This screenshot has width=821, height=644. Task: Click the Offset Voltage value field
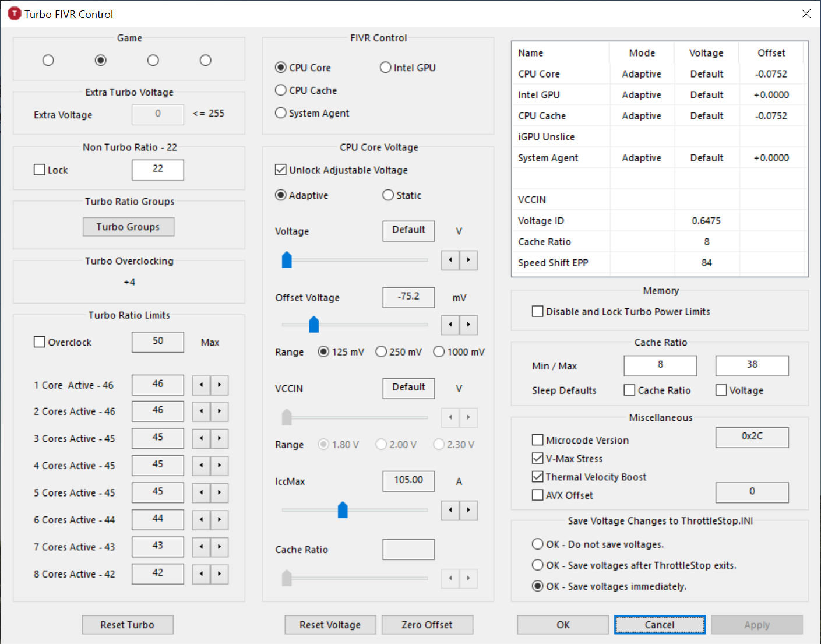point(408,297)
